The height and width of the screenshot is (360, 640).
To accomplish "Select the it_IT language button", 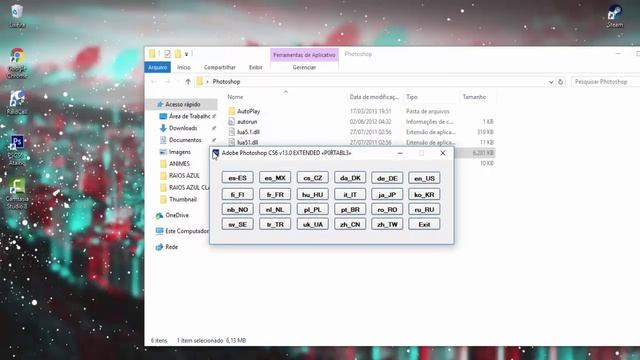I will [x=350, y=195].
